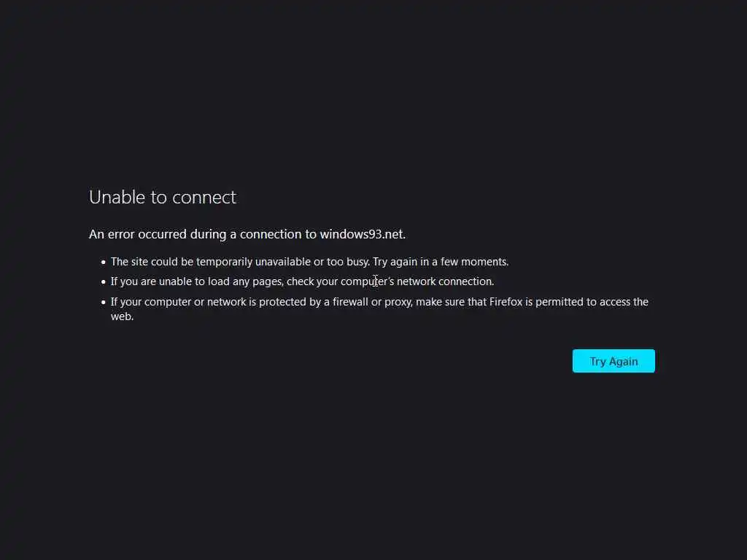Click the word 'proxy' in third bullet
Screen dimensions: 747x560
pos(398,303)
